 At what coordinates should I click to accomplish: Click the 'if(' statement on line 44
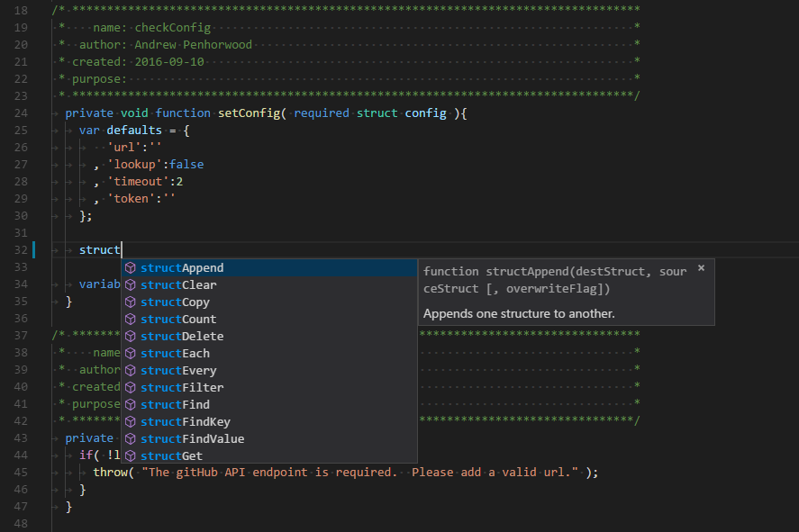[x=89, y=455]
